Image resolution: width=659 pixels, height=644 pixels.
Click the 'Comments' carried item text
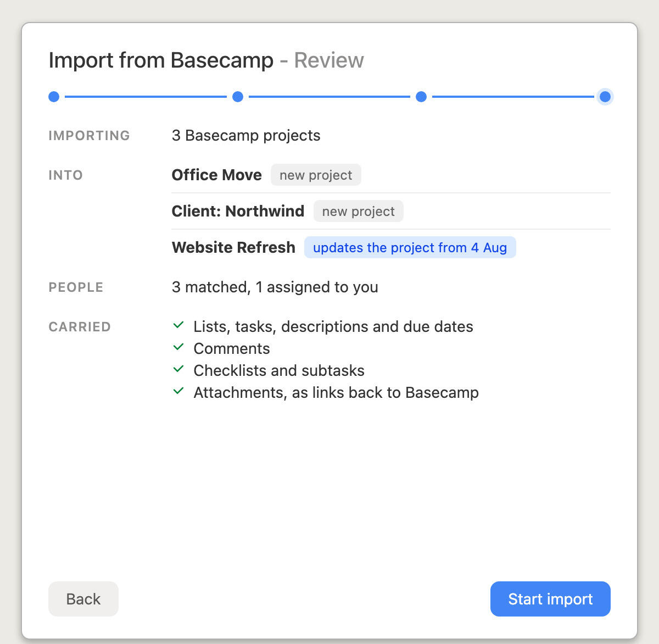click(232, 348)
